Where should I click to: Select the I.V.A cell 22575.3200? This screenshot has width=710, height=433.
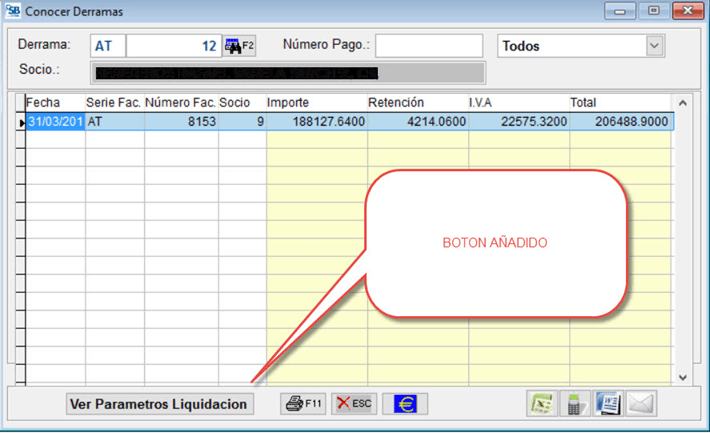(x=519, y=121)
